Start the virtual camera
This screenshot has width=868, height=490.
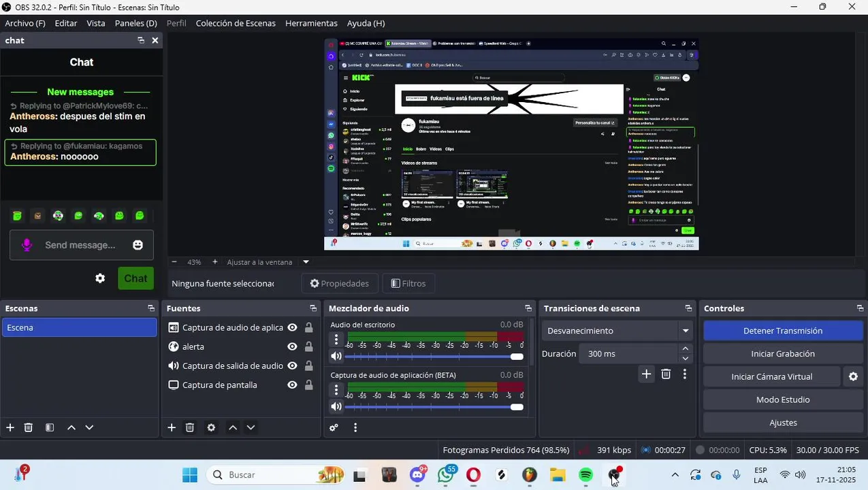(771, 376)
